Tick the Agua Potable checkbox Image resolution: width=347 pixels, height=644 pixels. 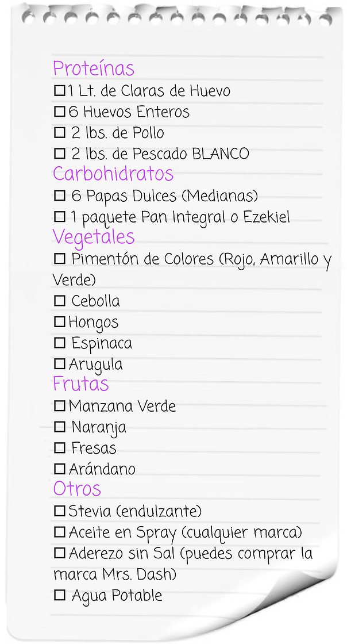tap(60, 595)
